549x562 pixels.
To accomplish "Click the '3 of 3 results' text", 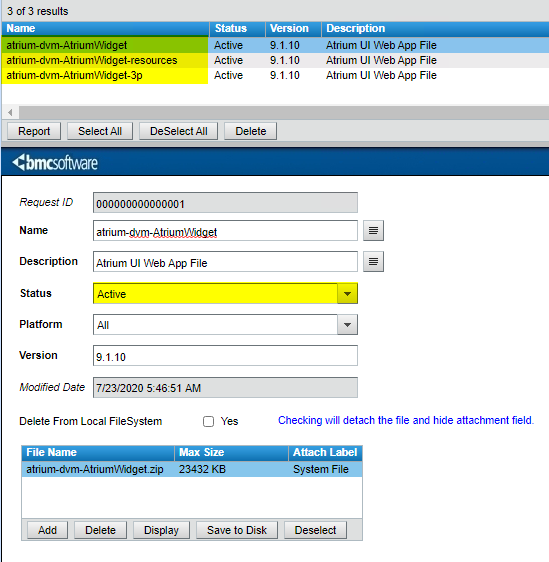I will (x=38, y=11).
